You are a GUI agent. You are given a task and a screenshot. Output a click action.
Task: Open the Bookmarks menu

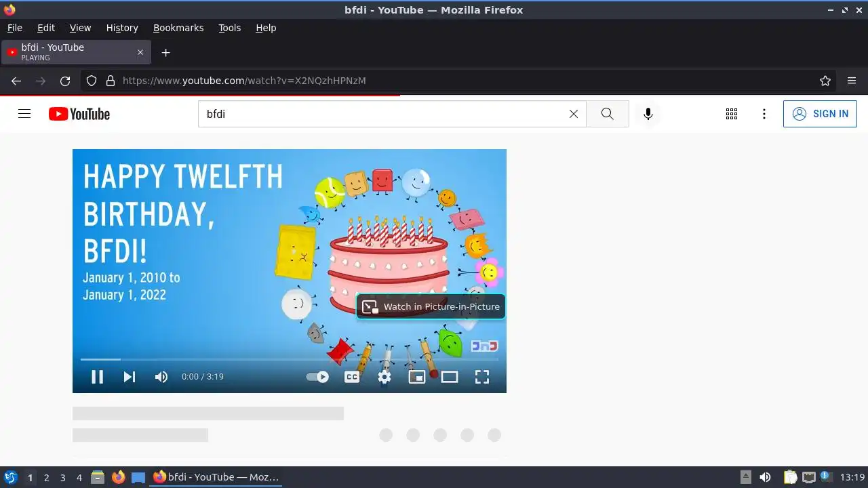click(x=178, y=28)
